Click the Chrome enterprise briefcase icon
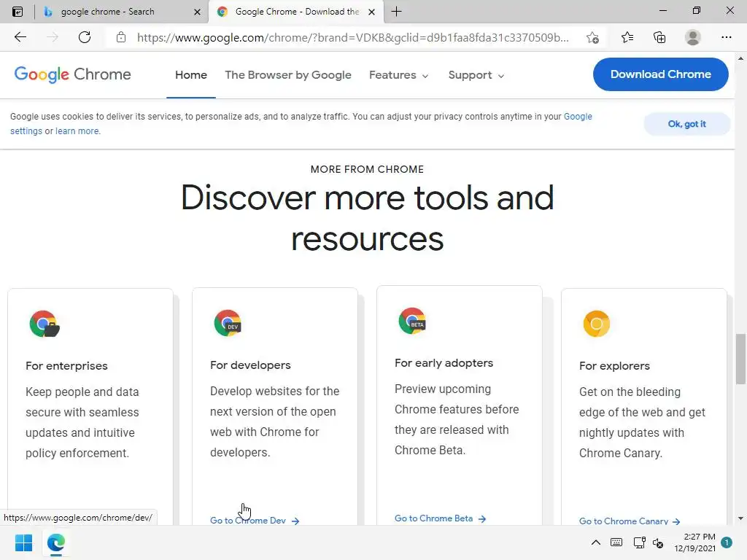Image resolution: width=747 pixels, height=560 pixels. (x=44, y=324)
